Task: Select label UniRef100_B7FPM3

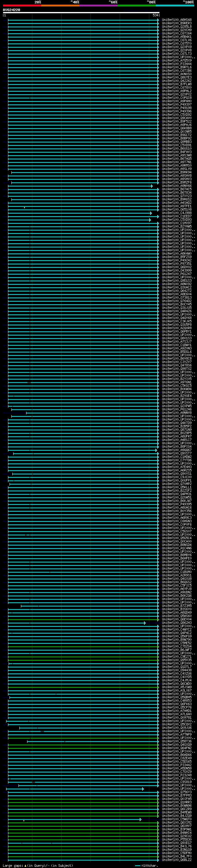Action: pyautogui.click(x=177, y=796)
